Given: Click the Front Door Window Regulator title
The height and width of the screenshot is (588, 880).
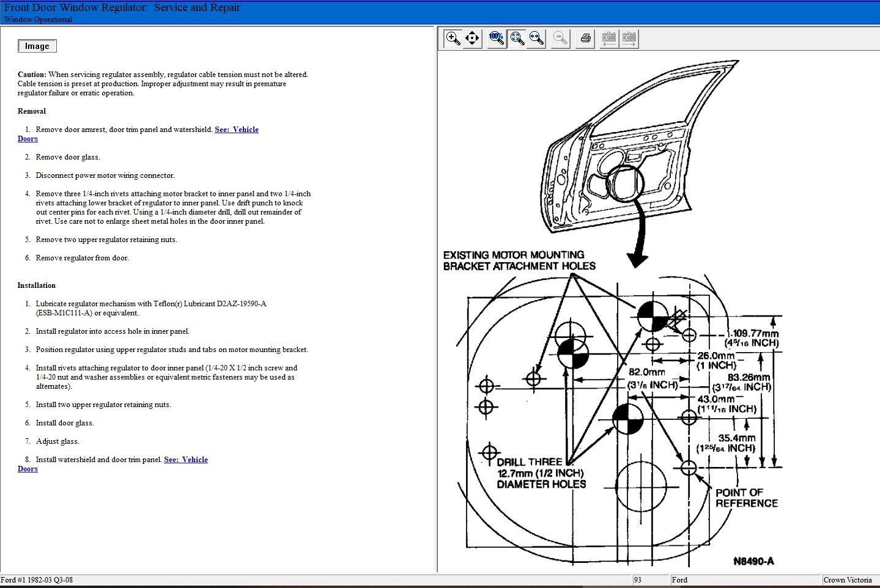Looking at the screenshot, I should [x=122, y=8].
